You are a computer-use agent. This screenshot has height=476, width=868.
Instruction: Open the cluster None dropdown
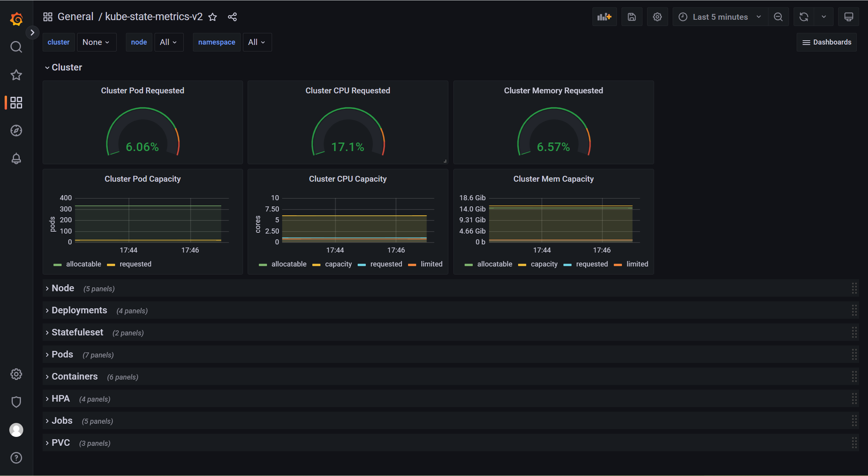pos(96,42)
